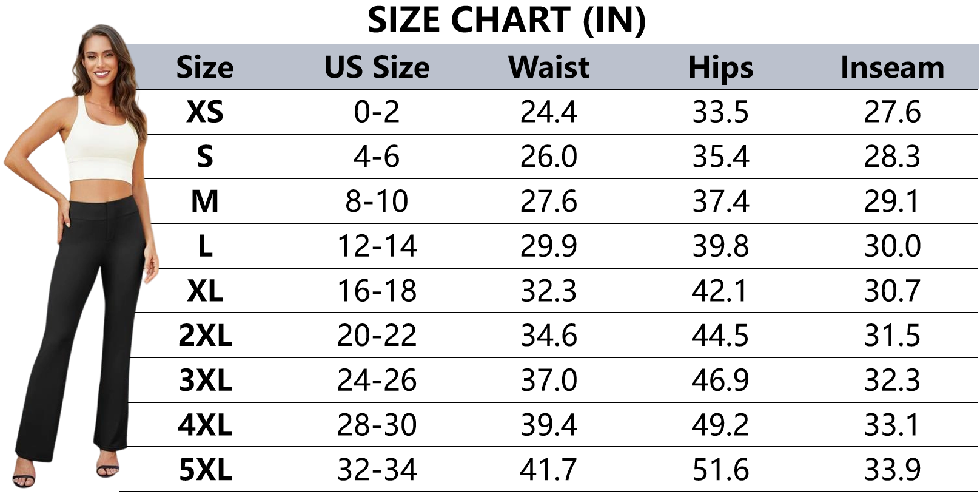
Task: Click the SIZE CHART (IN) title
Action: click(506, 20)
